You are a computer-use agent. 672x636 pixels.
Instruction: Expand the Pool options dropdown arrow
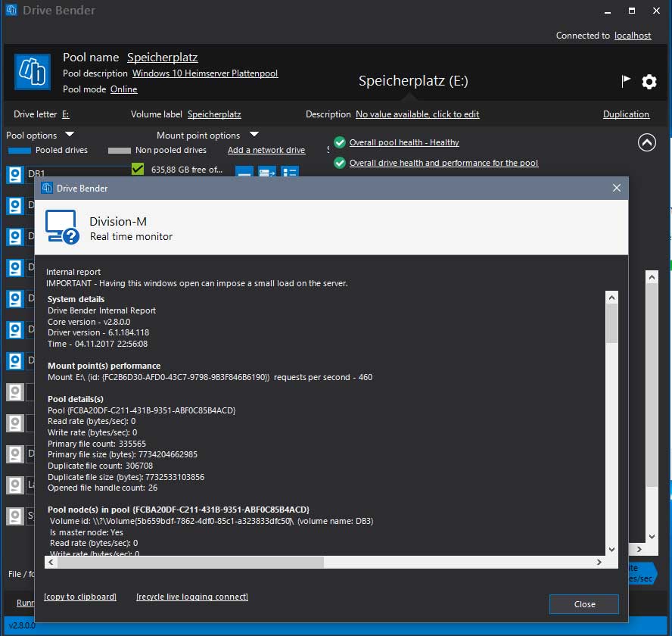point(70,135)
